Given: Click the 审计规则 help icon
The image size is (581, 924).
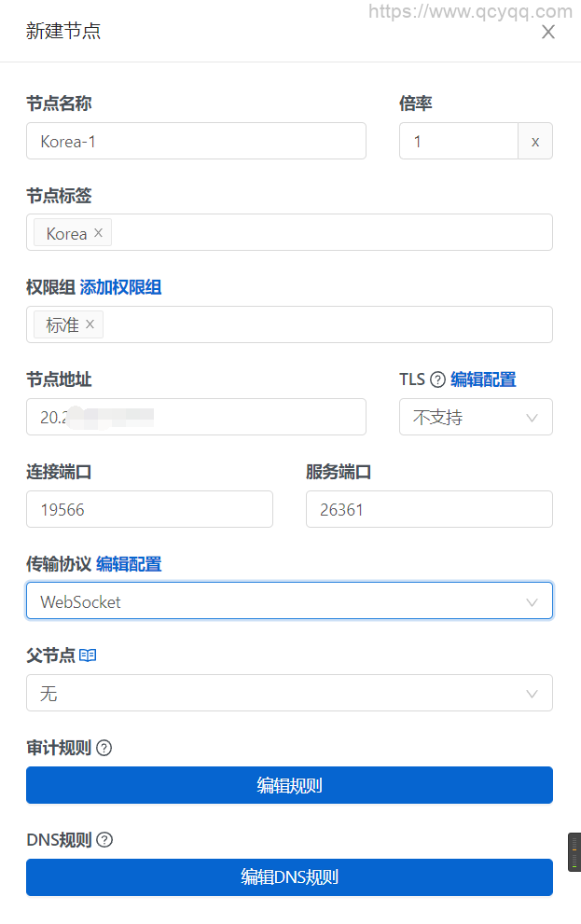Looking at the screenshot, I should 104,748.
